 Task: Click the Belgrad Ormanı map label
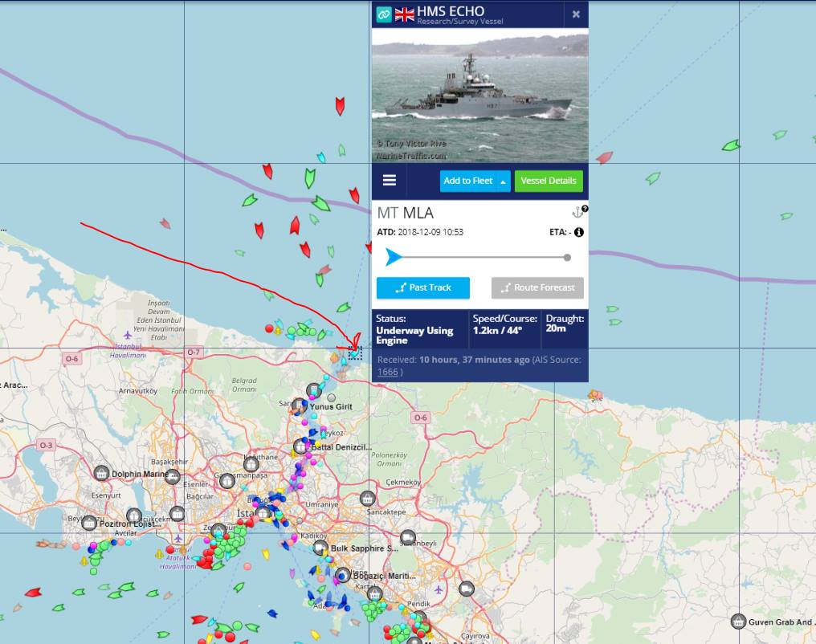(244, 385)
